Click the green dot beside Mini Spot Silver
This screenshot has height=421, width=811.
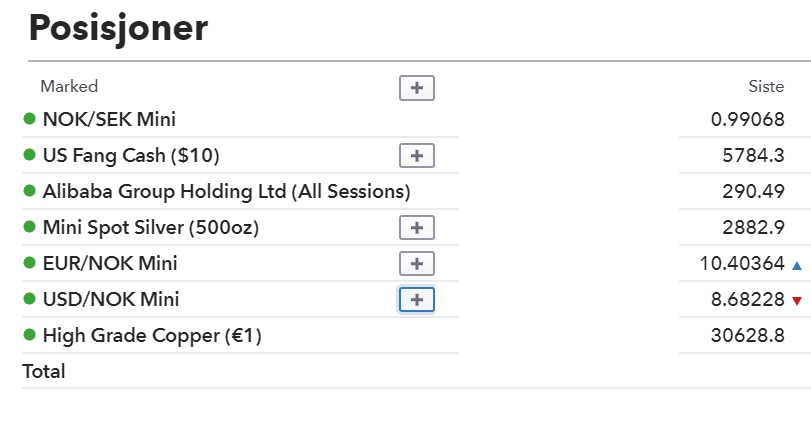(29, 227)
